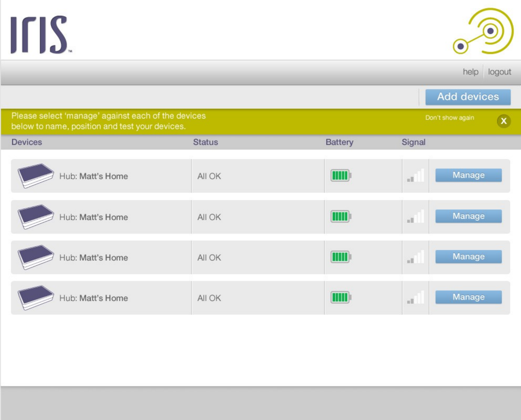Click the signal strength icon in third row

[x=416, y=257]
